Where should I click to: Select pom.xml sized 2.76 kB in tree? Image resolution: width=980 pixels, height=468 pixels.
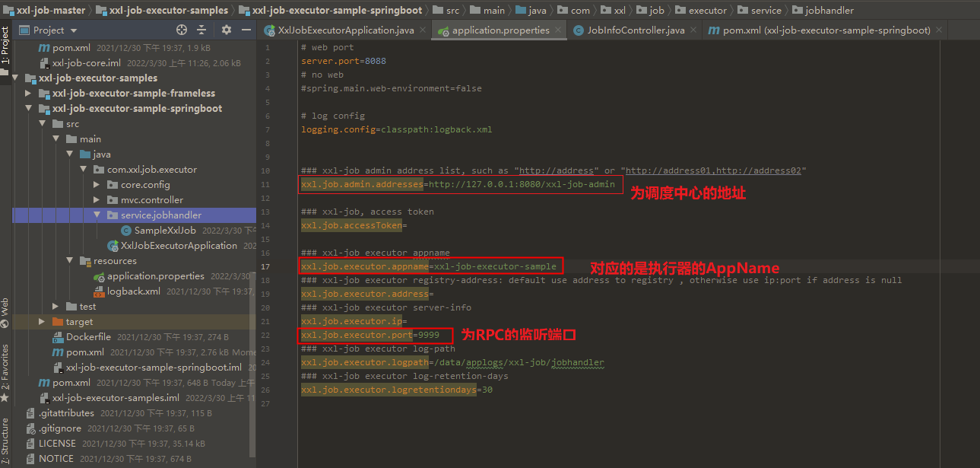click(86, 352)
